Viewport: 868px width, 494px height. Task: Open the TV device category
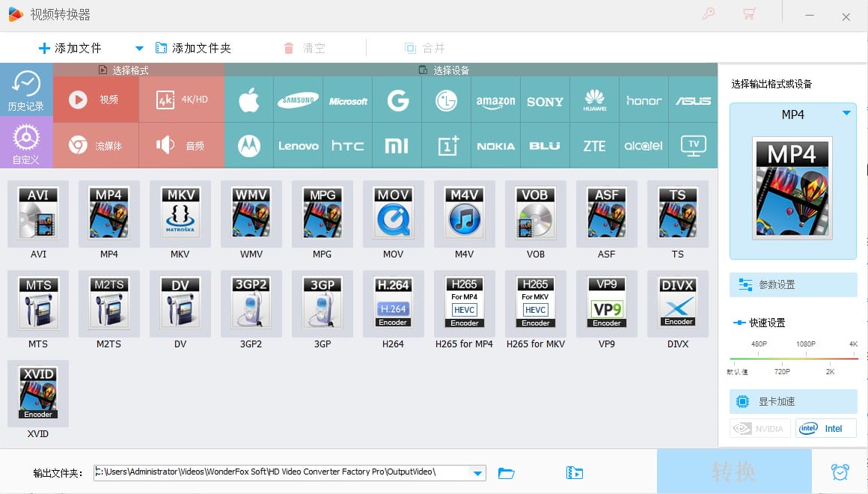[693, 146]
